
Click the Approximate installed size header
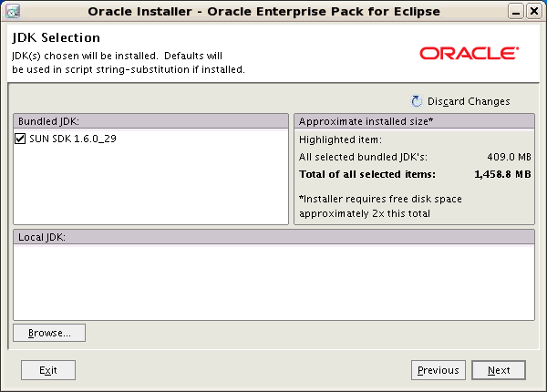coord(415,121)
